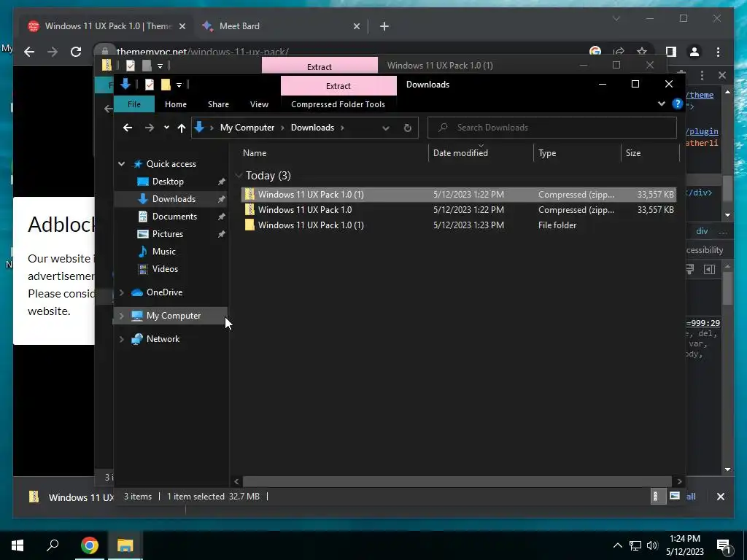The image size is (747, 560).
Task: Close the Meet Bard tab
Action: (356, 26)
